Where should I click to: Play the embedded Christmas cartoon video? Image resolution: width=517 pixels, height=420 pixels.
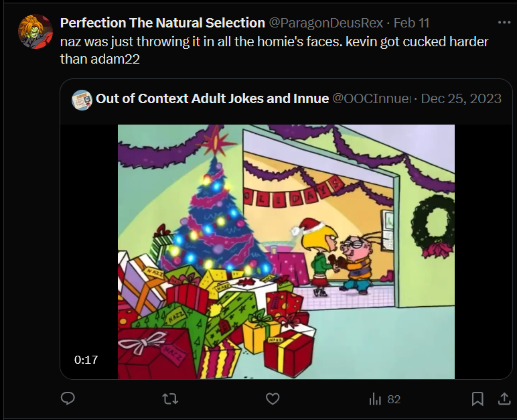tap(286, 251)
